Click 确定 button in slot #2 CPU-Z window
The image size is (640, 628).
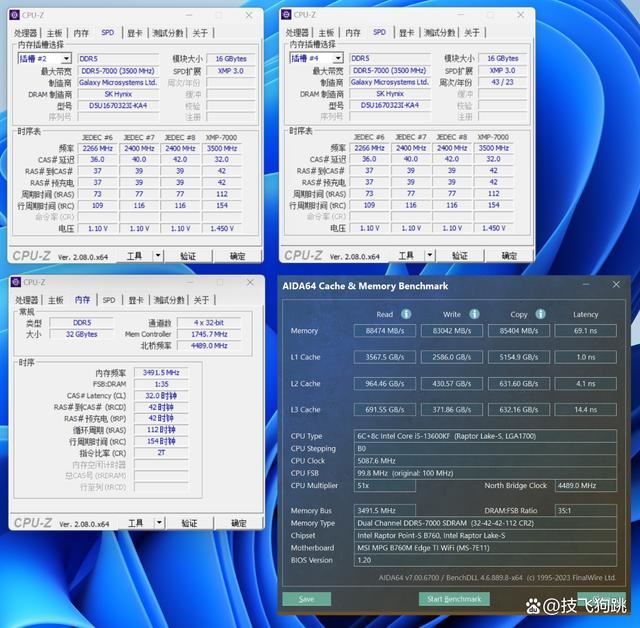[238, 256]
